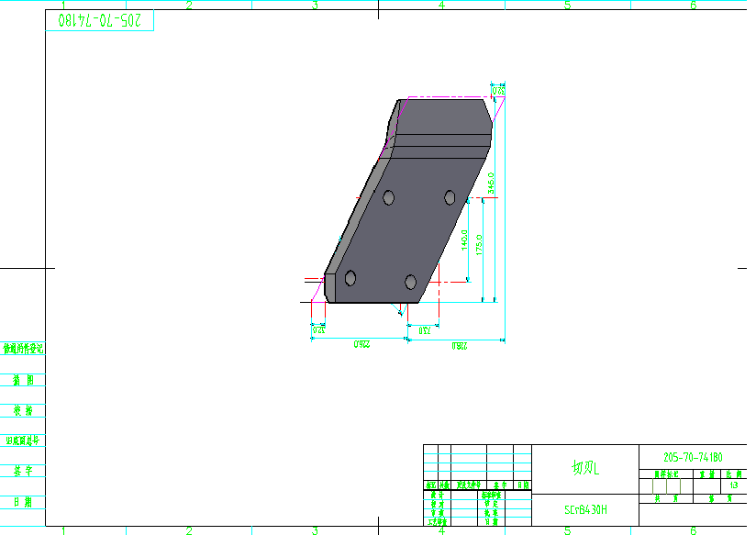Select the 描图 label in left margin

[x=22, y=379]
